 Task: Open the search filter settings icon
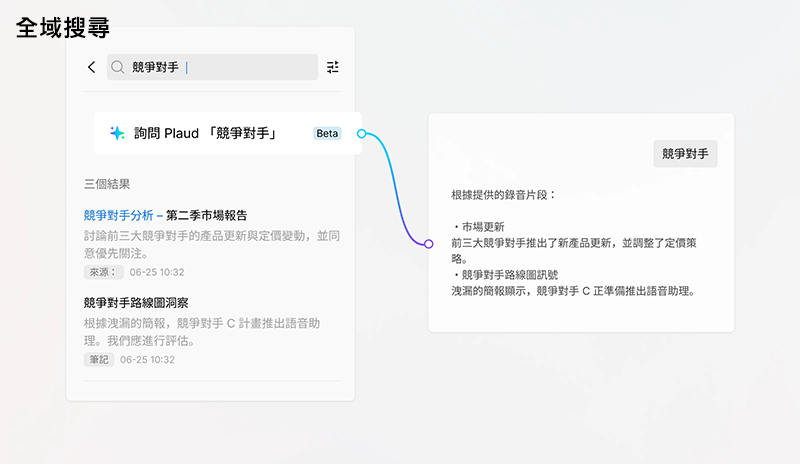[333, 67]
